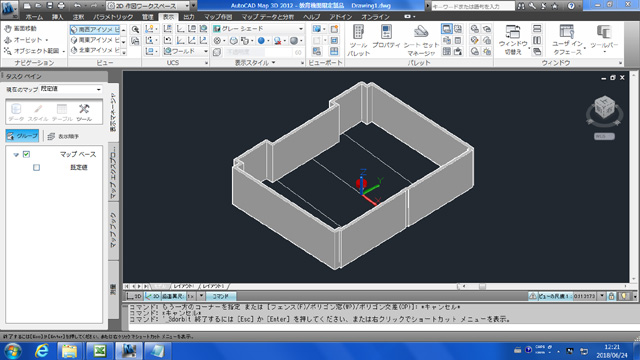
Task: Open the ホーム ribbon tab
Action: click(x=34, y=17)
